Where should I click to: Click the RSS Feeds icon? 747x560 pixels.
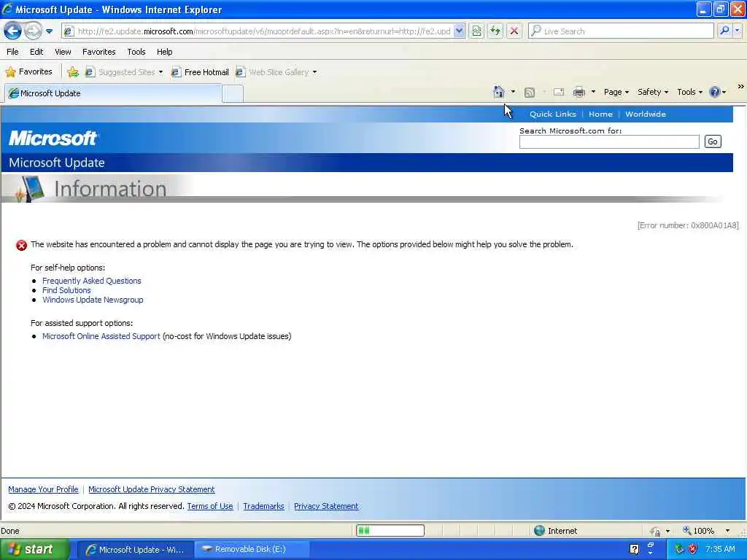530,93
